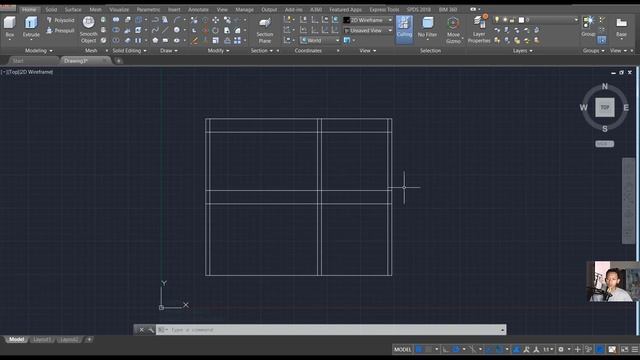The width and height of the screenshot is (640, 360).
Task: Add a new layout with plus button
Action: (x=89, y=340)
